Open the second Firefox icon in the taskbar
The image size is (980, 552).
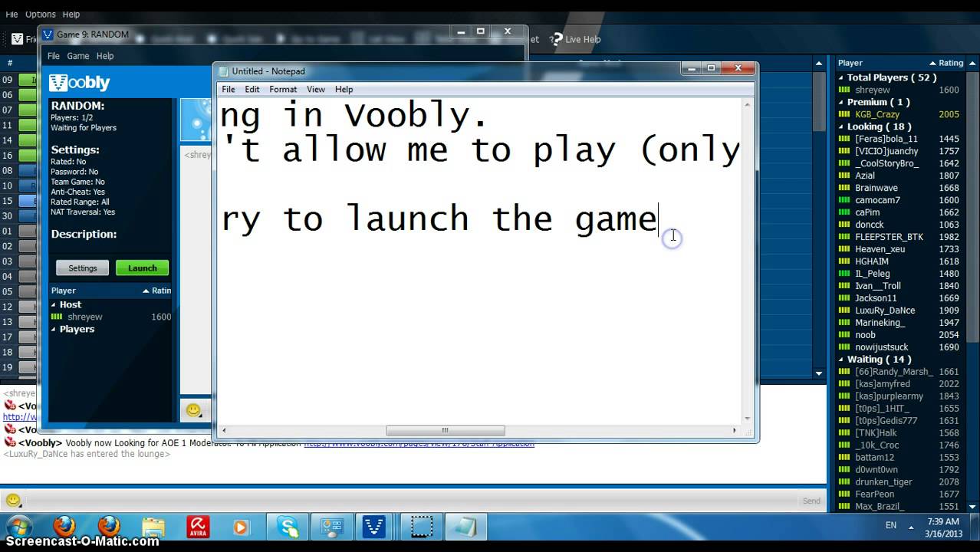point(109,527)
